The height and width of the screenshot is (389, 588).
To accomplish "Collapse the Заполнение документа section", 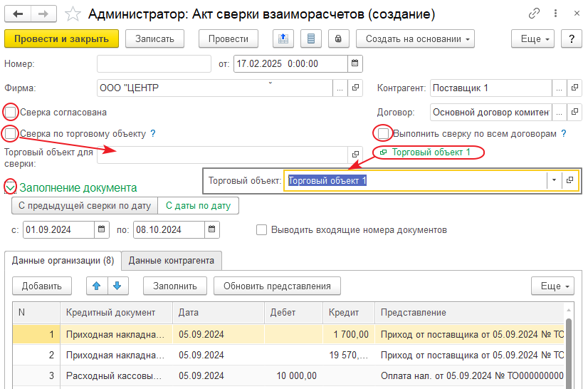I will coord(11,187).
